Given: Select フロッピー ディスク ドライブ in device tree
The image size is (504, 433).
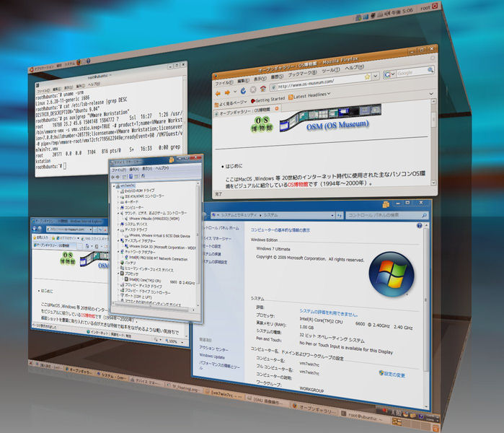Looking at the screenshot, I should click(141, 286).
